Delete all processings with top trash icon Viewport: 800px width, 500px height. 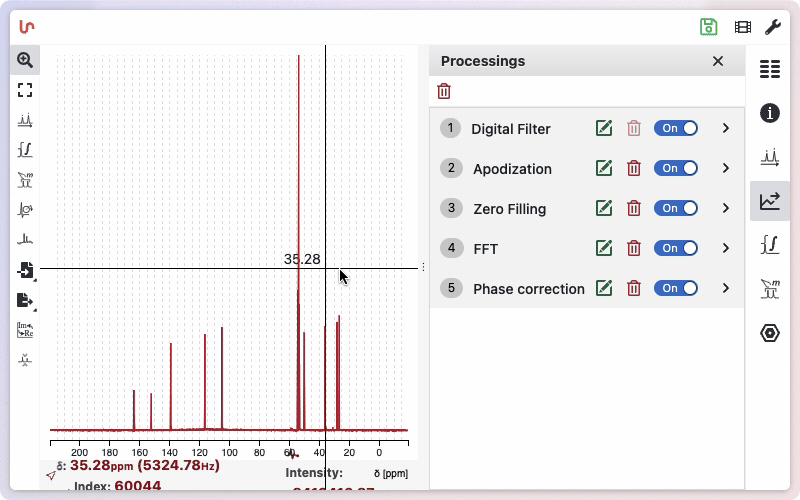coord(444,92)
